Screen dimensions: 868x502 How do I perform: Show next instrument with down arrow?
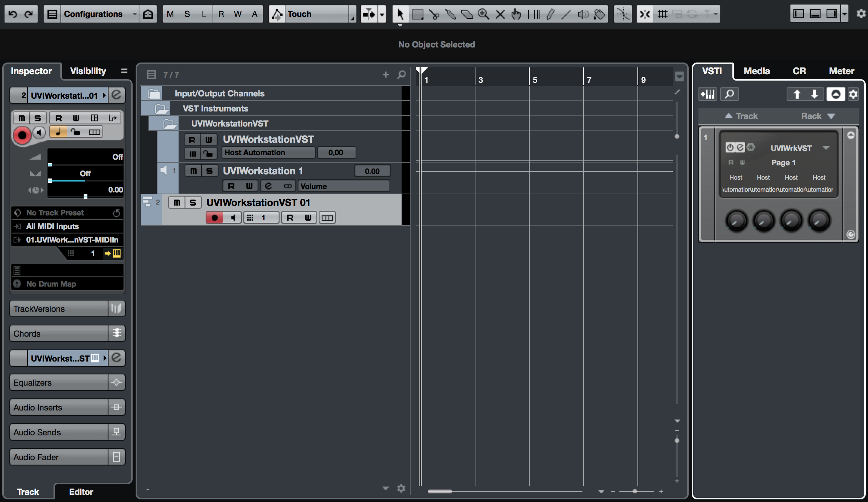pos(815,94)
